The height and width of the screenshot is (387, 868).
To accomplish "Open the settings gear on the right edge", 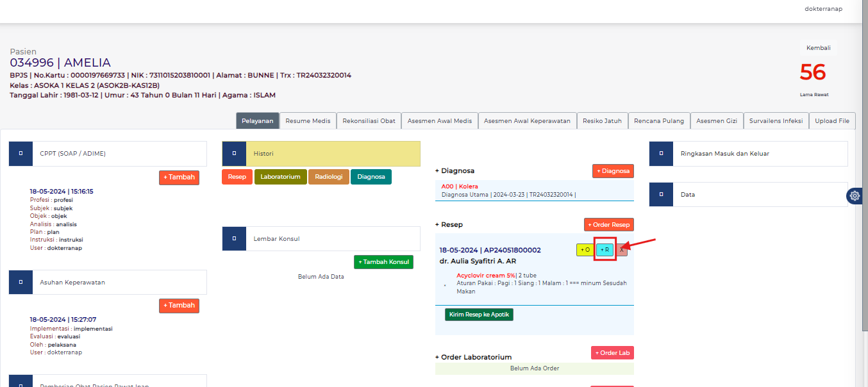I will pos(855,196).
